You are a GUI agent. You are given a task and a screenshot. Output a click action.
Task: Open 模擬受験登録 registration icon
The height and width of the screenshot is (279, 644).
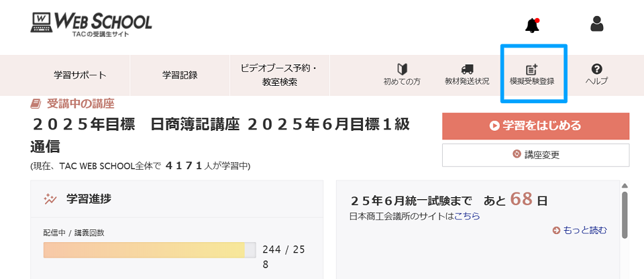(x=531, y=69)
